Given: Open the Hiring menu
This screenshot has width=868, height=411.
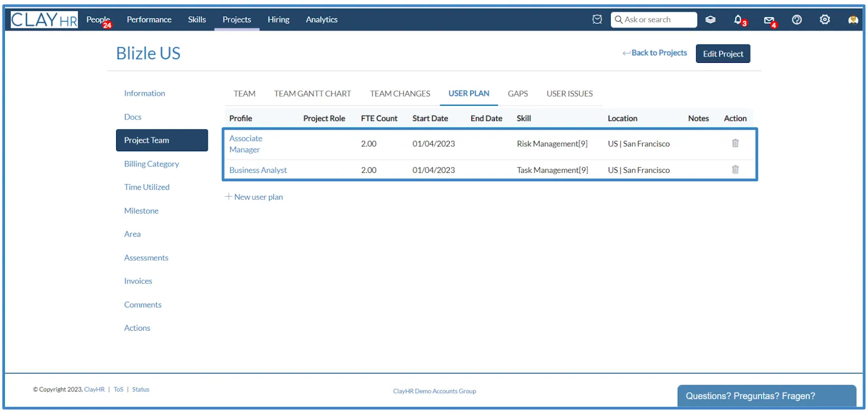Looking at the screenshot, I should [x=278, y=20].
